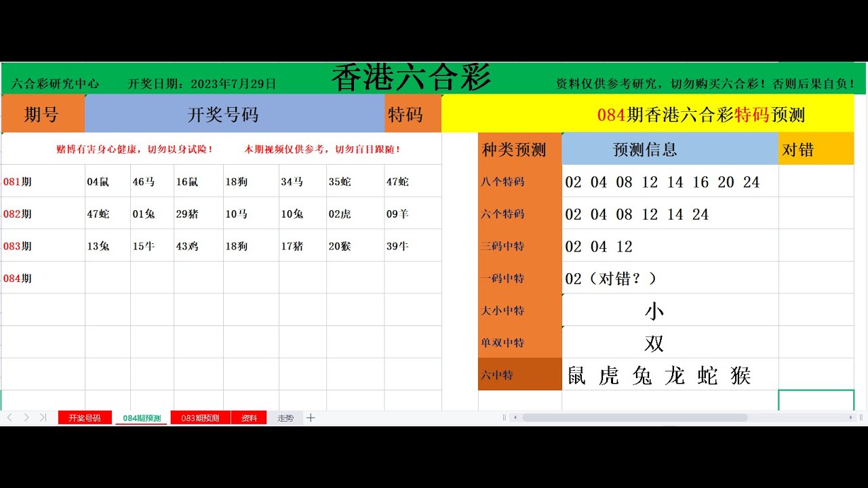Select the 084期 row label

tap(18, 278)
